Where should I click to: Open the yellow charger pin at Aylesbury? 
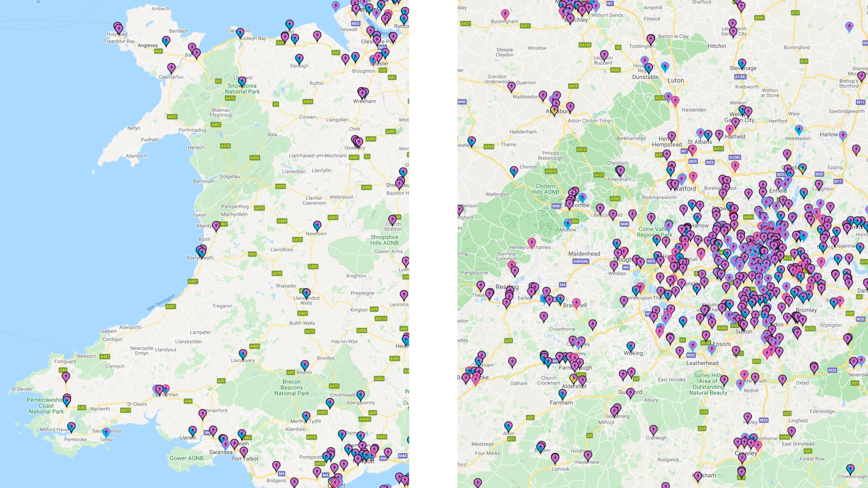[554, 111]
